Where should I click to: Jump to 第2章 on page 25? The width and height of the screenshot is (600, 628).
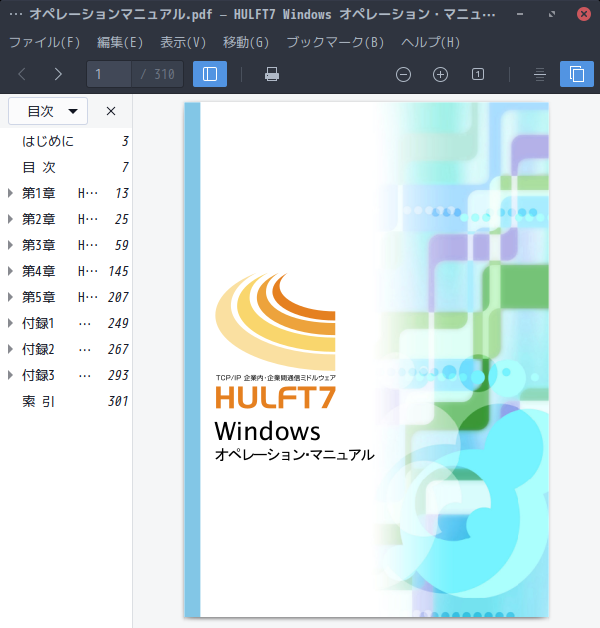[66, 219]
